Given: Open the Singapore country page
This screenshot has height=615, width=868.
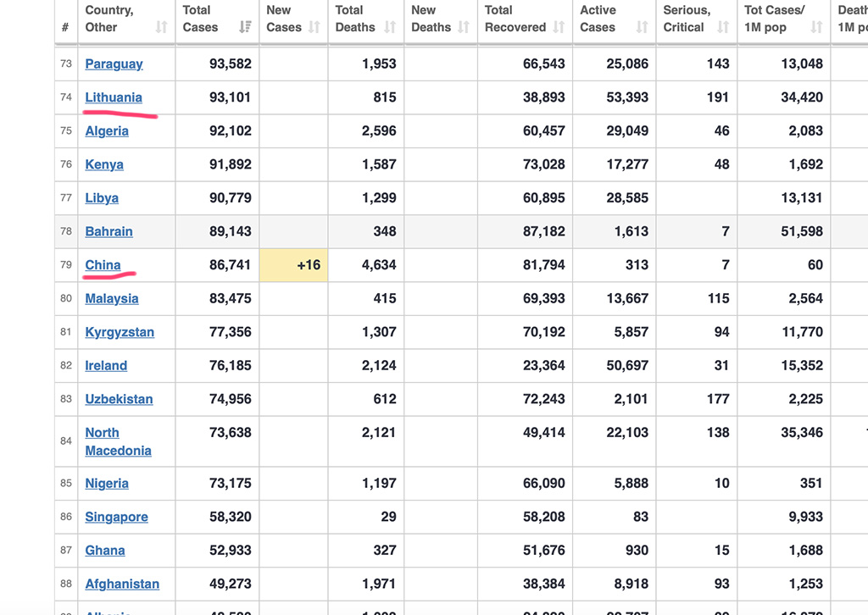Looking at the screenshot, I should point(117,517).
